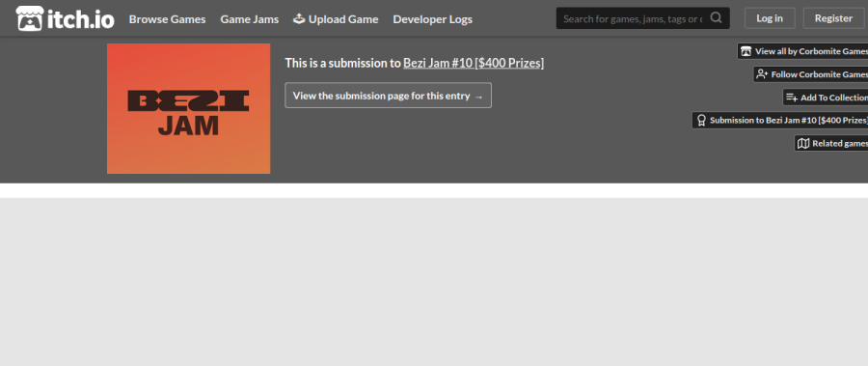Image resolution: width=868 pixels, height=366 pixels.
Task: Click the Register button
Action: tap(833, 18)
